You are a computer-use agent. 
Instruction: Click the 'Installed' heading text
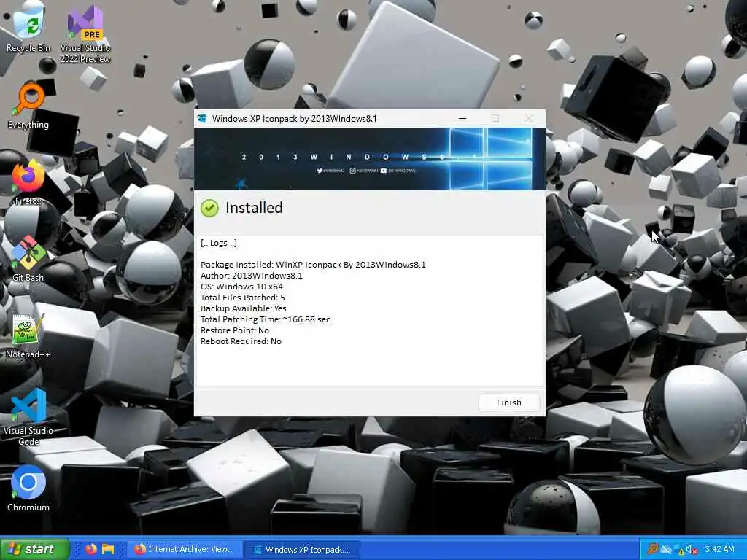click(254, 208)
